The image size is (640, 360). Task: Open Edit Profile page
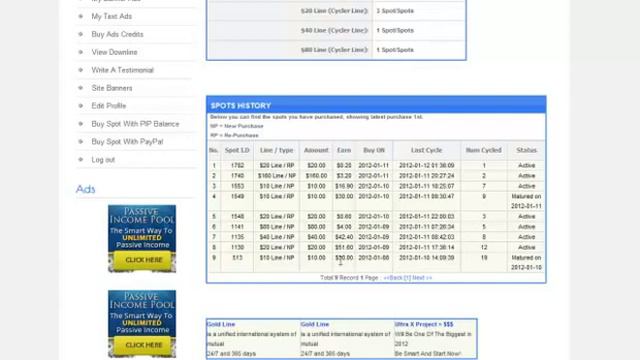(x=109, y=106)
